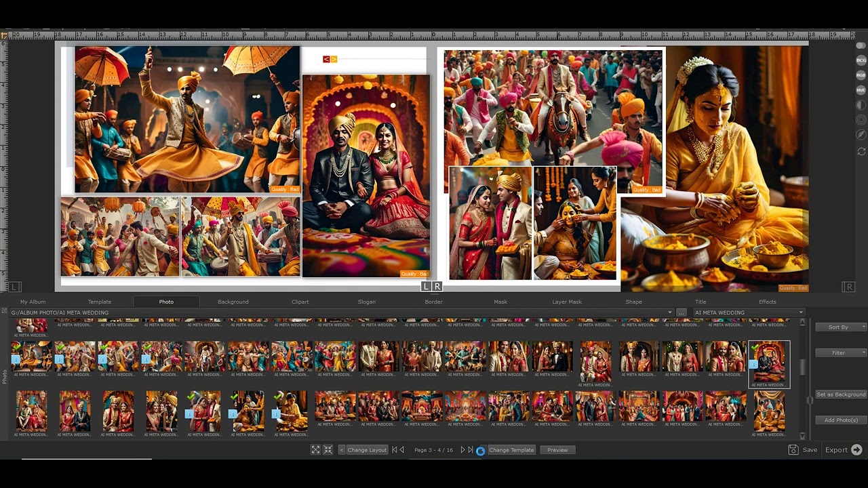Screen dimensions: 868x488
Task: Open the Slogan tab
Action: coord(367,302)
